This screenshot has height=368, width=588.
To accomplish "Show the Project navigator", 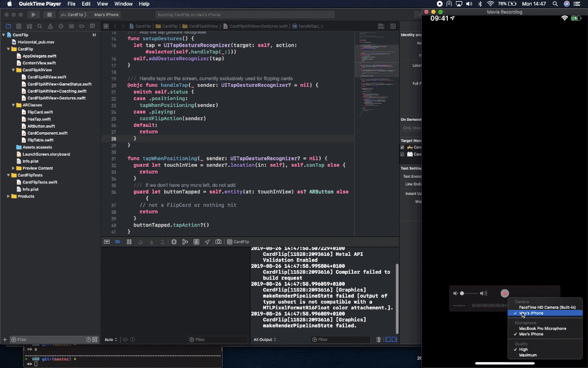I will pos(8,26).
